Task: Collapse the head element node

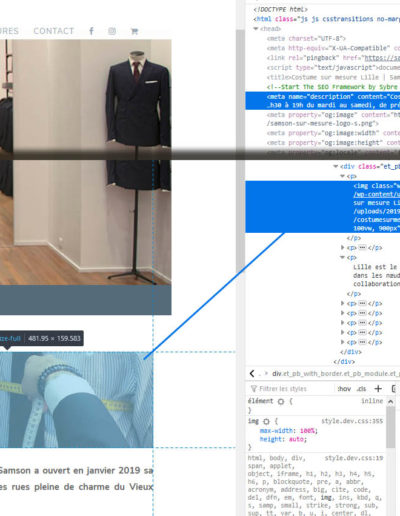Action: 256,29
